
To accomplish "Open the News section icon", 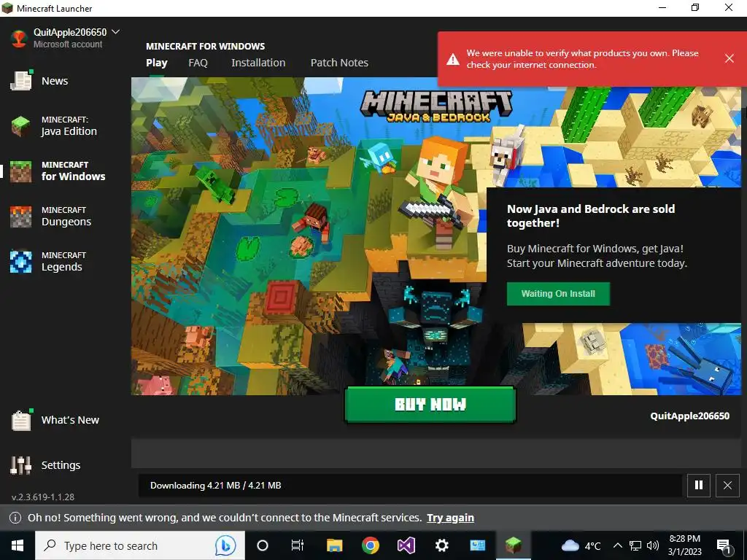I will 21,81.
